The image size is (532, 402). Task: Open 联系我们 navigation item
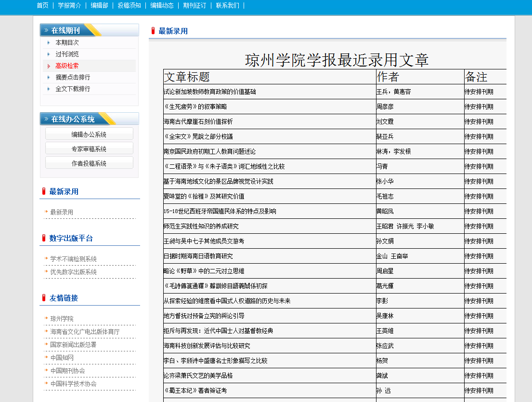(227, 5)
